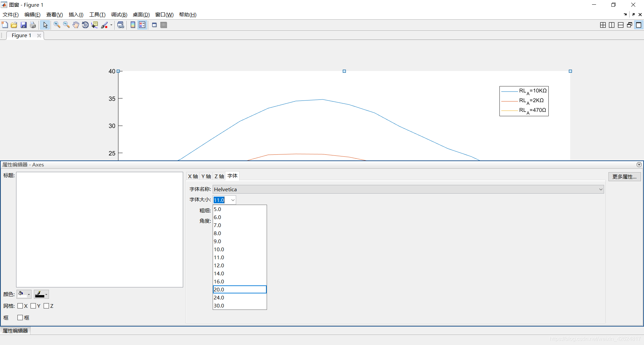This screenshot has width=644, height=345.
Task: Enable the Z grid checkbox
Action: tap(46, 306)
